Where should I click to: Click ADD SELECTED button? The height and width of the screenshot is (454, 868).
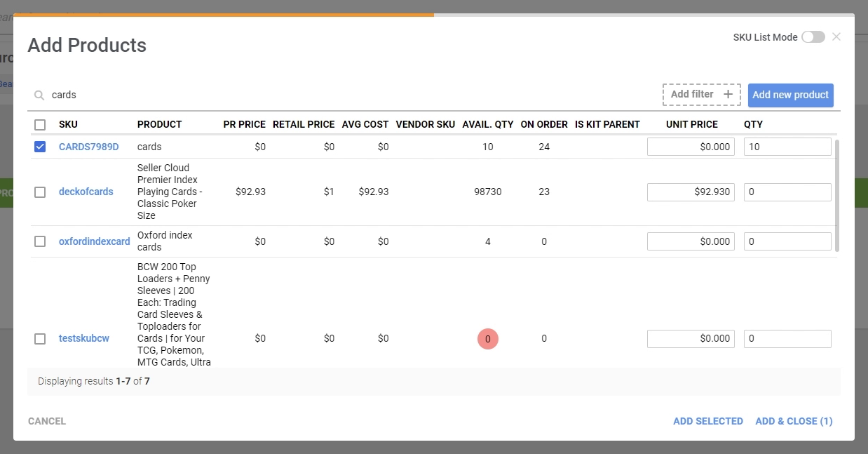(x=707, y=421)
